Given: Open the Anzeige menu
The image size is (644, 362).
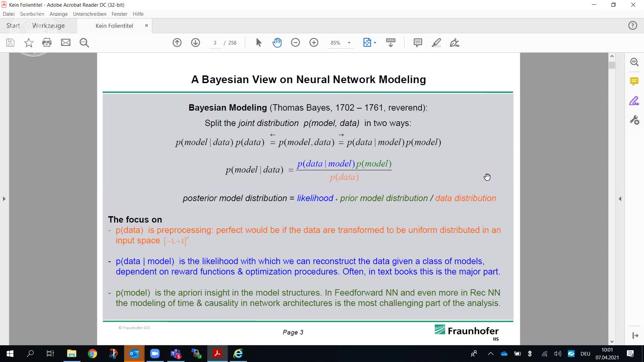Looking at the screenshot, I should coord(58,14).
